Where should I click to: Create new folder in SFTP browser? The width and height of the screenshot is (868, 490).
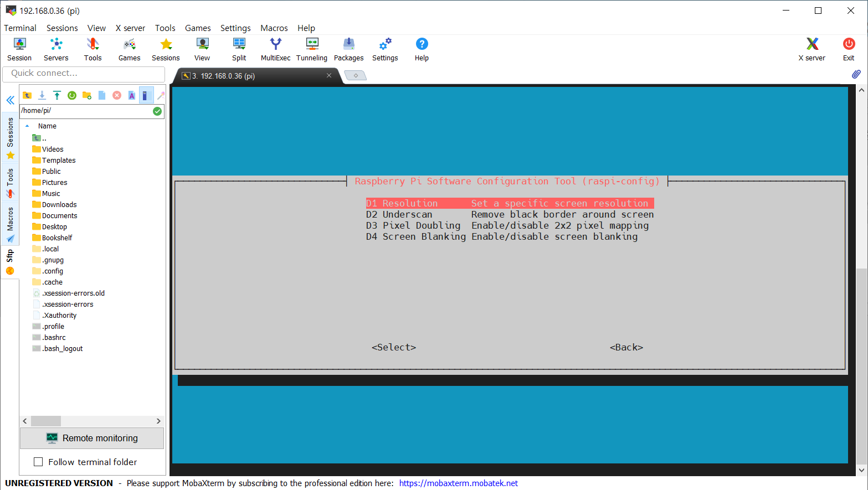click(87, 95)
